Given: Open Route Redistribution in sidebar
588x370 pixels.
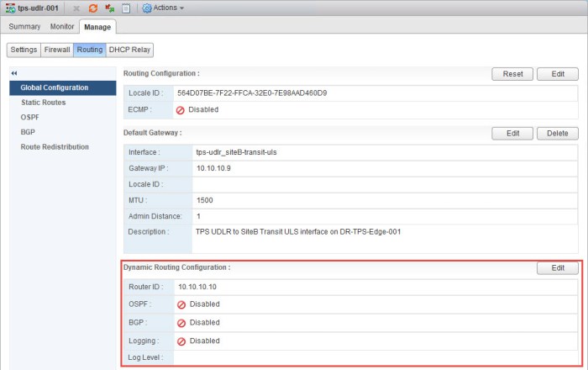Looking at the screenshot, I should tap(55, 147).
